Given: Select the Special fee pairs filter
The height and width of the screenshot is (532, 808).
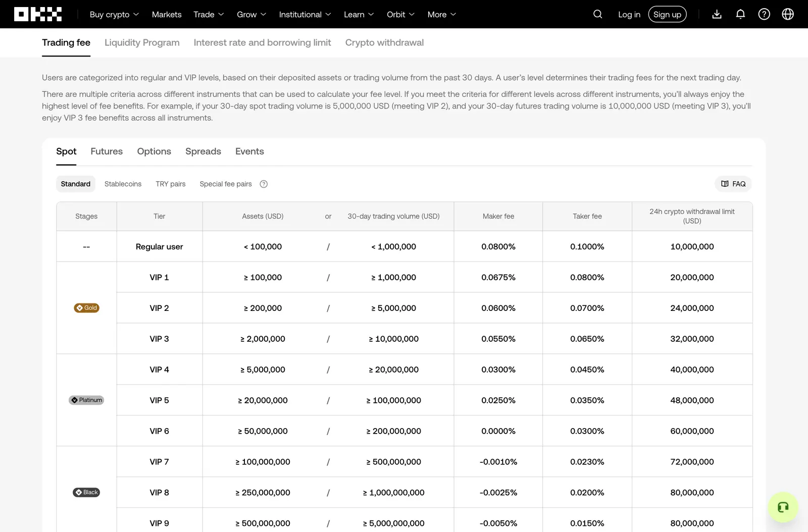Looking at the screenshot, I should pos(226,184).
